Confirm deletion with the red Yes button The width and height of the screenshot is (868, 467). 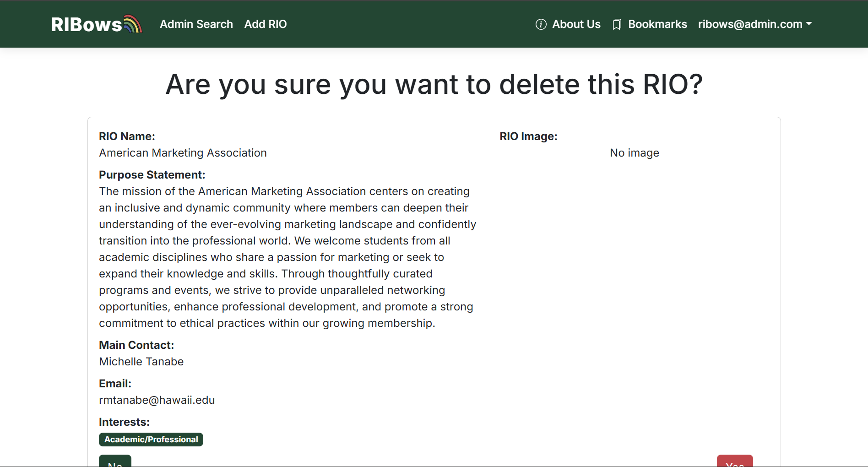coord(734,462)
